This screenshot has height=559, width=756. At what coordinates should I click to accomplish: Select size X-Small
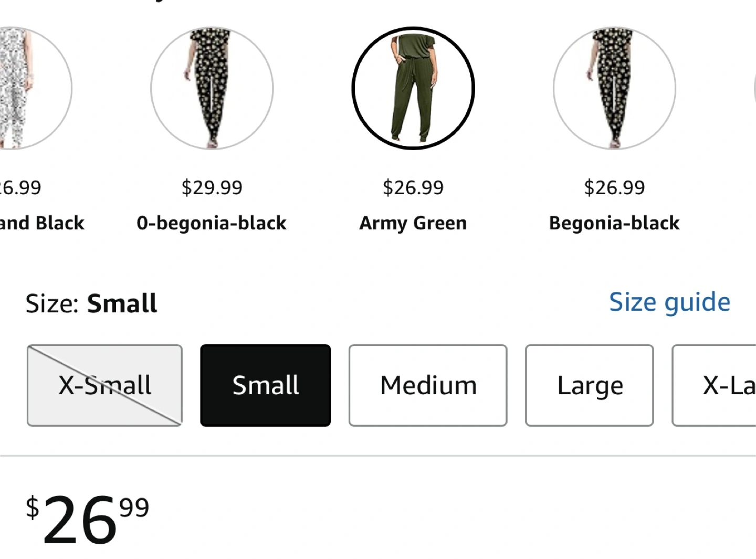tap(104, 385)
